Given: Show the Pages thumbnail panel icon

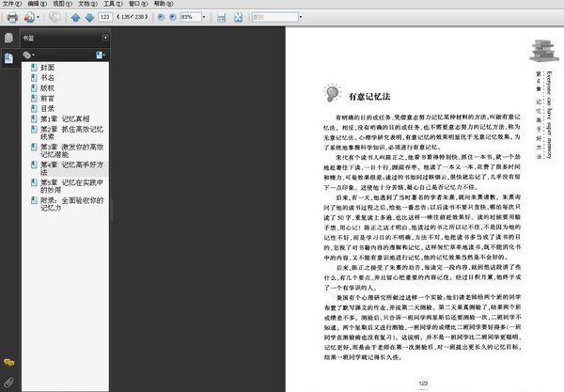Looking at the screenshot, I should point(8,38).
